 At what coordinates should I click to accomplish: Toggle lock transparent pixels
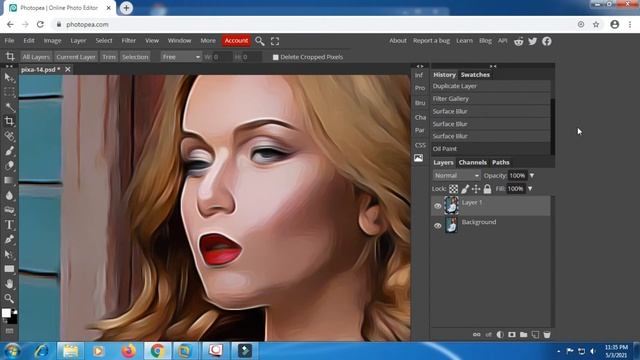pos(453,189)
